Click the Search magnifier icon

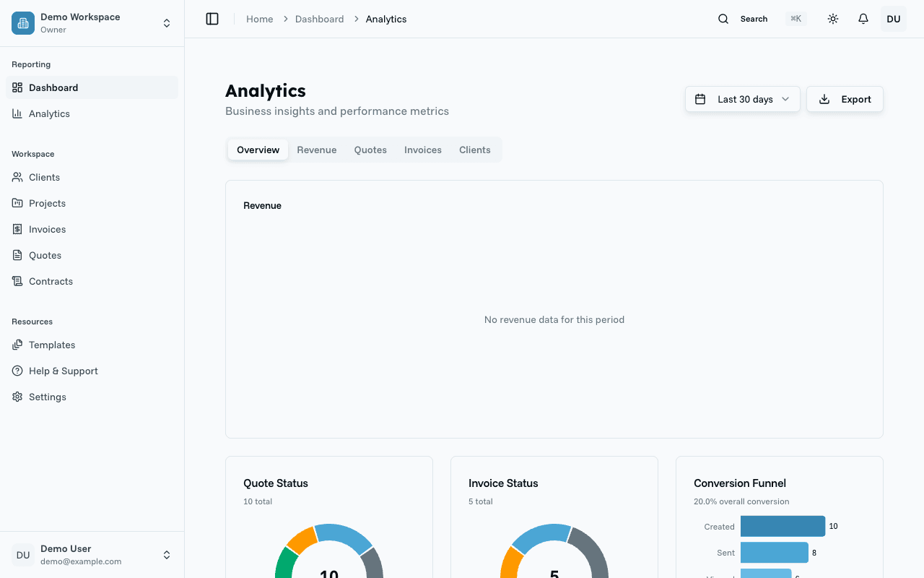tap(723, 19)
